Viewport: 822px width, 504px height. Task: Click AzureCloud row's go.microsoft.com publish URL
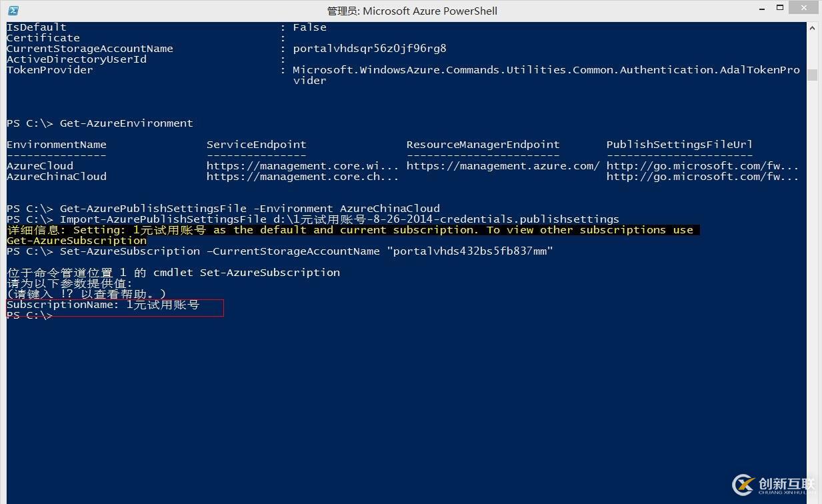[703, 166]
